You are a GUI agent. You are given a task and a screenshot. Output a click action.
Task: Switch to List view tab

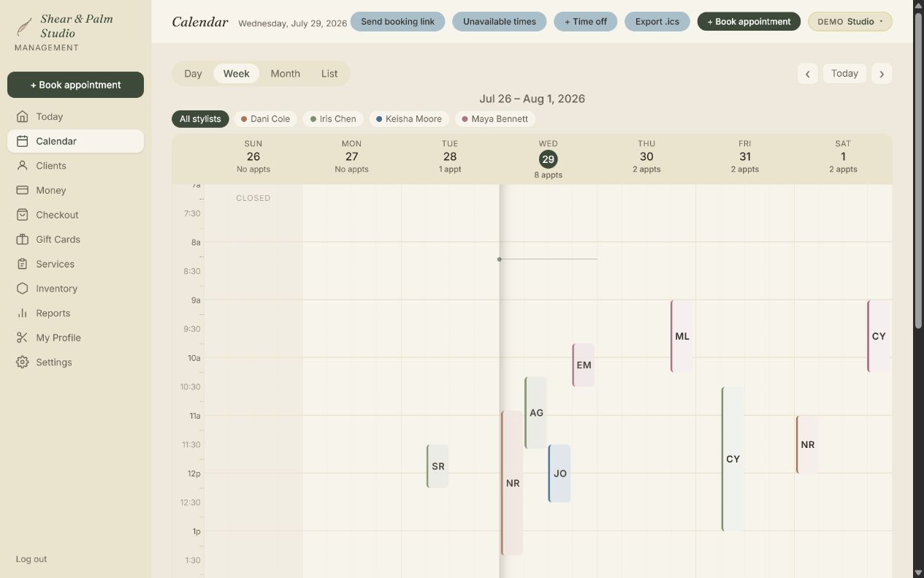point(329,74)
